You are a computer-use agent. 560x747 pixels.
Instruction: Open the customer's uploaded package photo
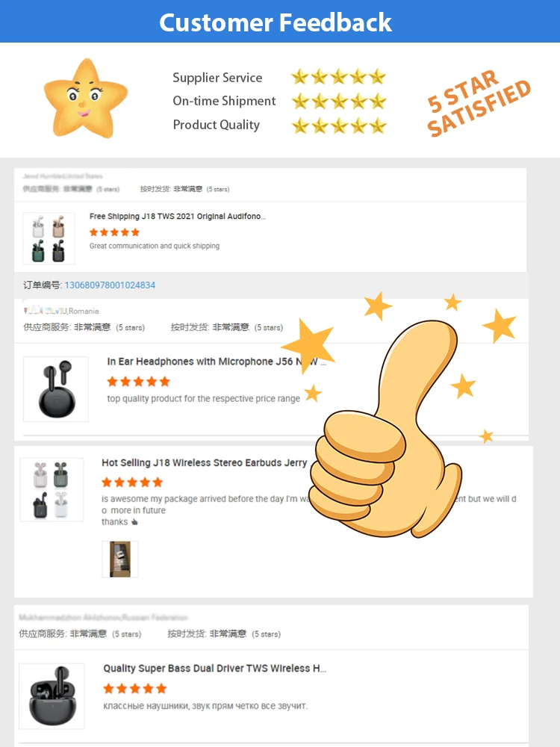tap(120, 560)
